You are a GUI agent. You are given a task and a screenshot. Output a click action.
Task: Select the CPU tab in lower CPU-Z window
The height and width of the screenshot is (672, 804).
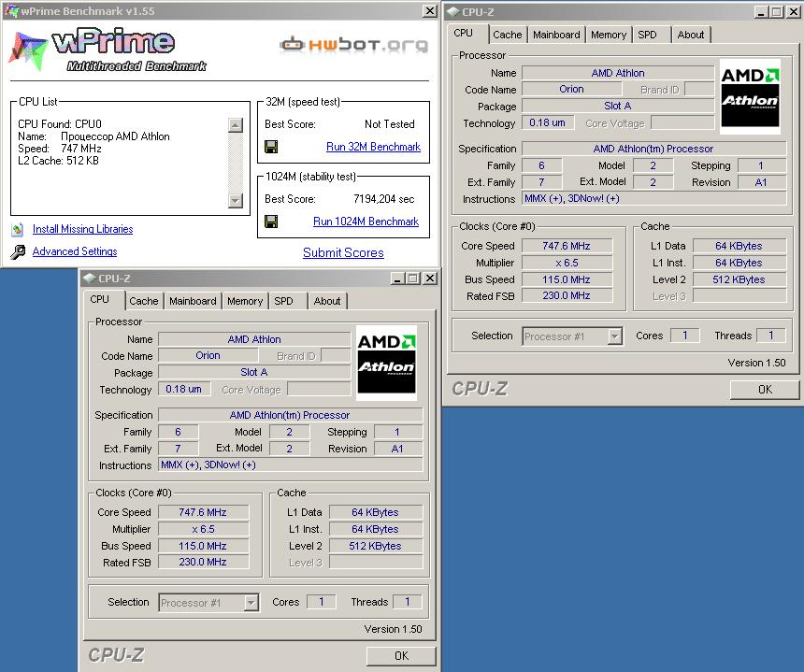point(103,300)
